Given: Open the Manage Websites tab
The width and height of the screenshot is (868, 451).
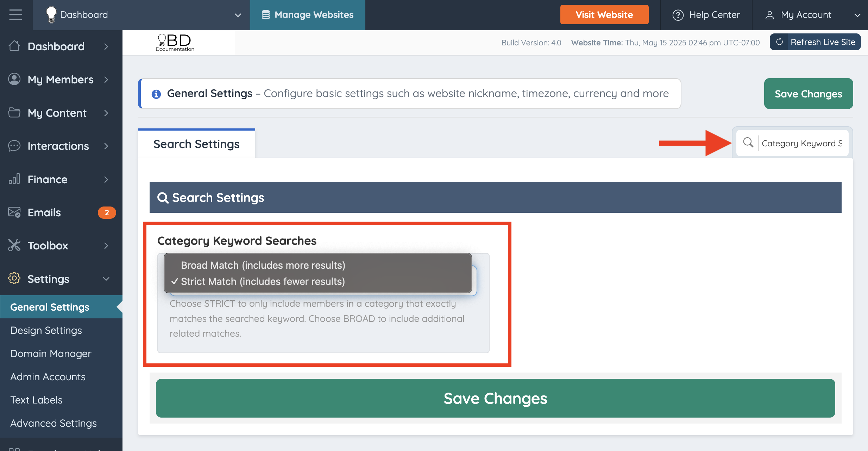Looking at the screenshot, I should coord(308,15).
